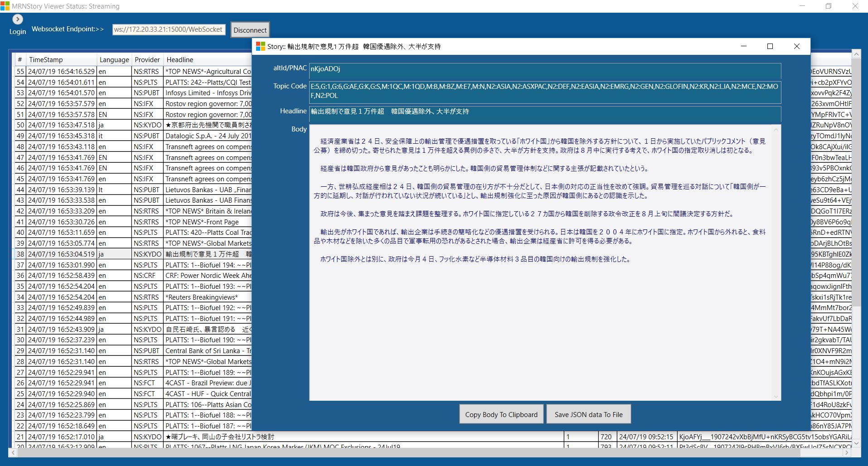
Task: Select row 26 4CAST Brazil Preview headline
Action: (208, 383)
